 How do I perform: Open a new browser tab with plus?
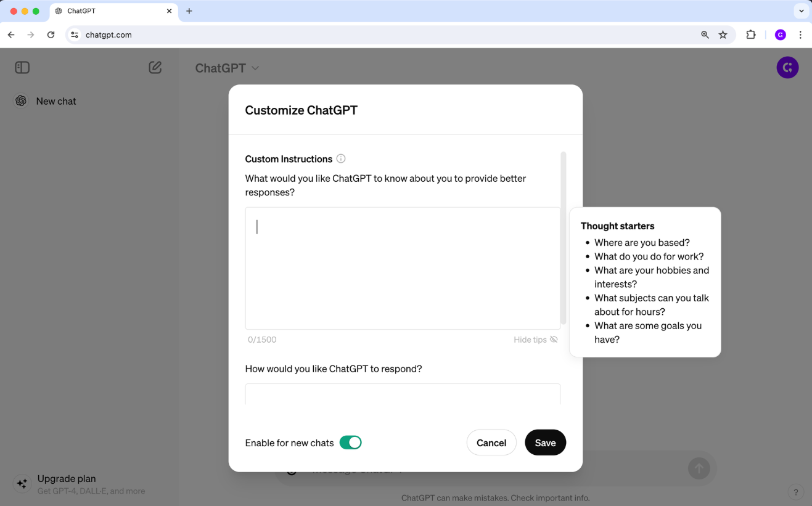click(x=189, y=11)
